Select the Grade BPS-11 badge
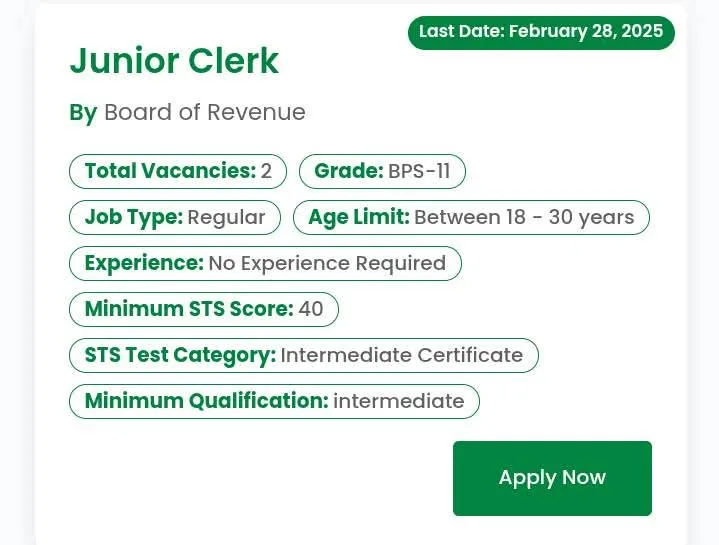 382,171
